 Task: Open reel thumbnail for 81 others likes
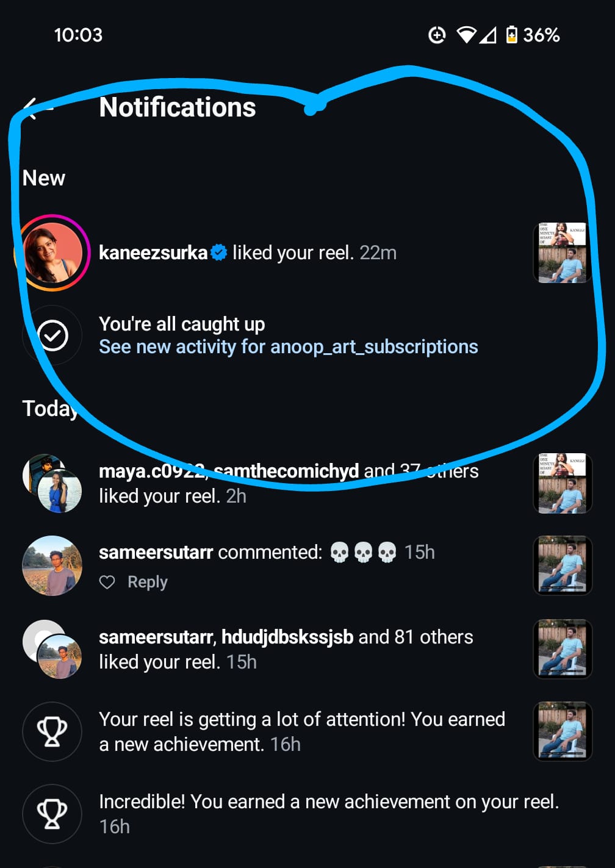562,649
